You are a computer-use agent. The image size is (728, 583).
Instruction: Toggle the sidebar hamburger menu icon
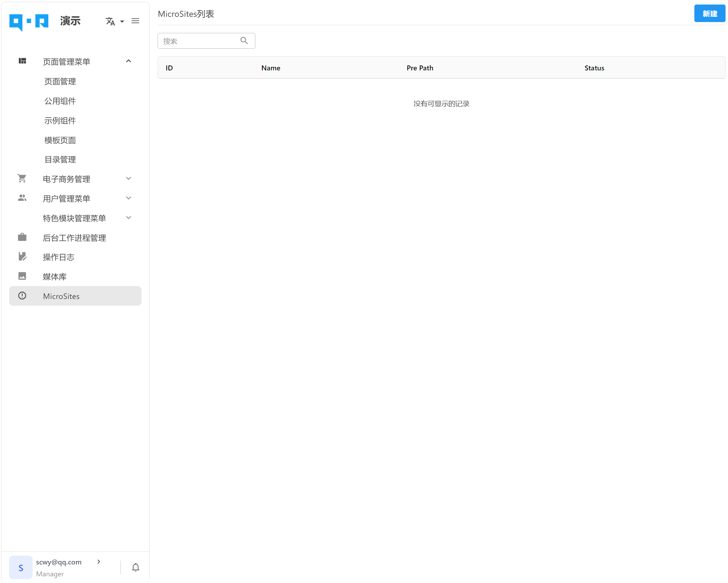[x=135, y=21]
